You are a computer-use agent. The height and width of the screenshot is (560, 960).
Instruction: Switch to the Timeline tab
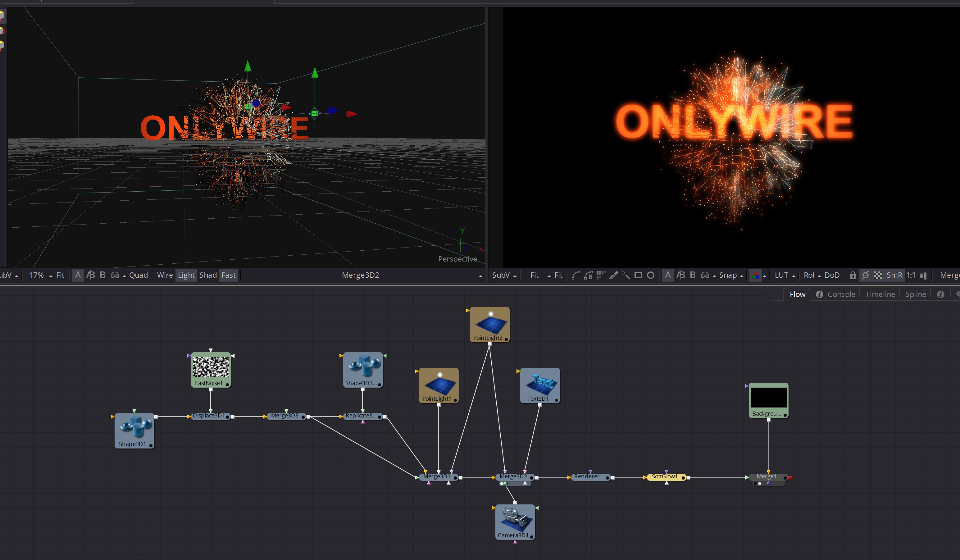coord(880,294)
